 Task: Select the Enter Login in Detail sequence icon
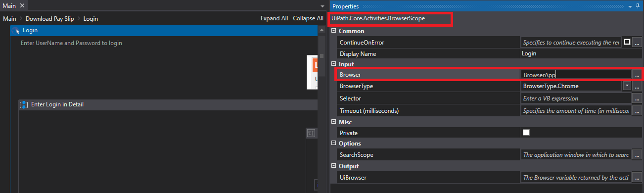point(24,104)
